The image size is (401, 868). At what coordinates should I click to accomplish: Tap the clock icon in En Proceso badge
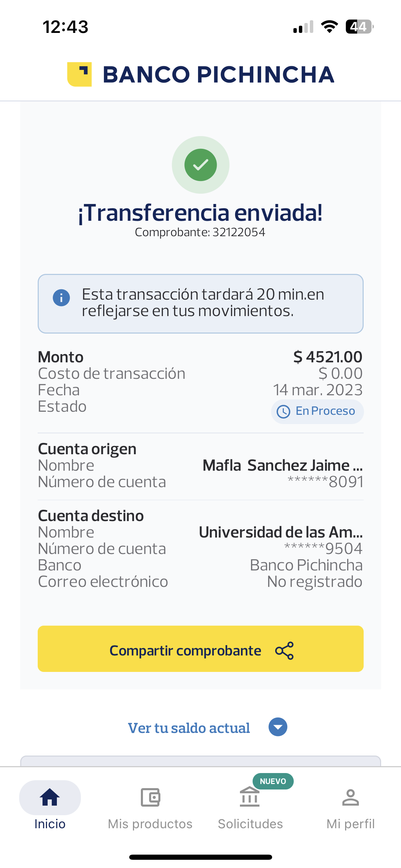(x=283, y=411)
